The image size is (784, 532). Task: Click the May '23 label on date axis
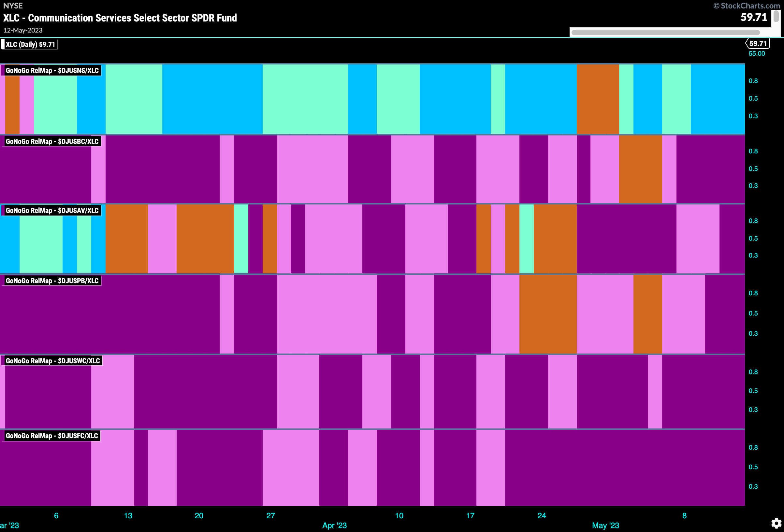pyautogui.click(x=605, y=525)
